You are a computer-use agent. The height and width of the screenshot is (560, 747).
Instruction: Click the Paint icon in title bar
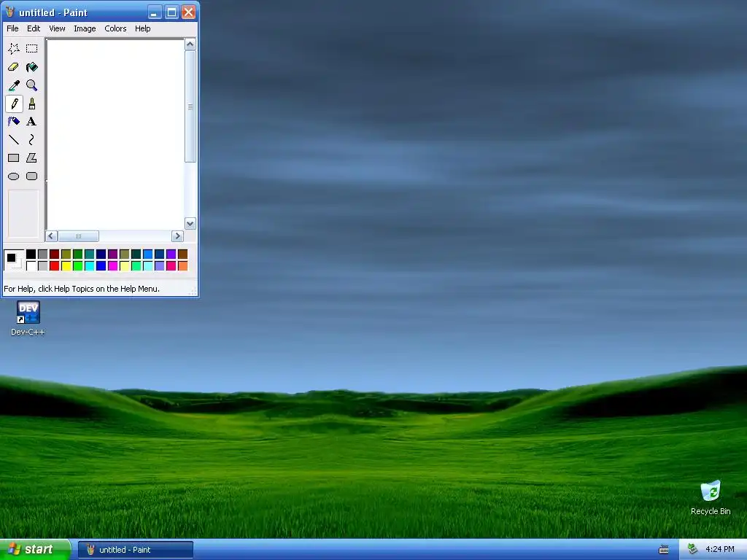click(x=10, y=12)
